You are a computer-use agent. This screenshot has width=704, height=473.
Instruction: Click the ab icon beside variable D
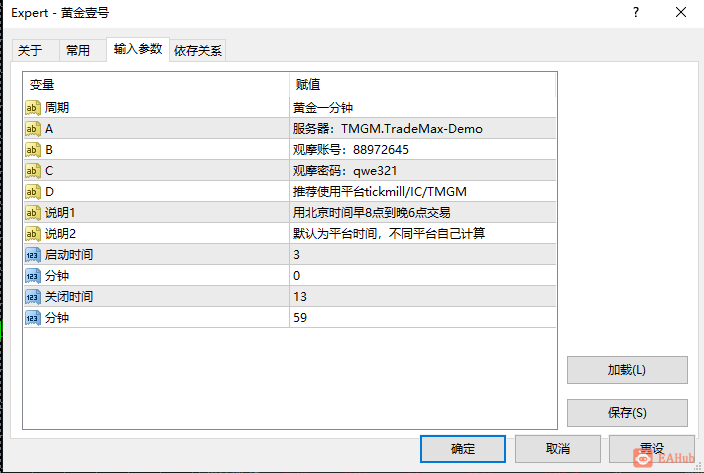pyautogui.click(x=33, y=192)
